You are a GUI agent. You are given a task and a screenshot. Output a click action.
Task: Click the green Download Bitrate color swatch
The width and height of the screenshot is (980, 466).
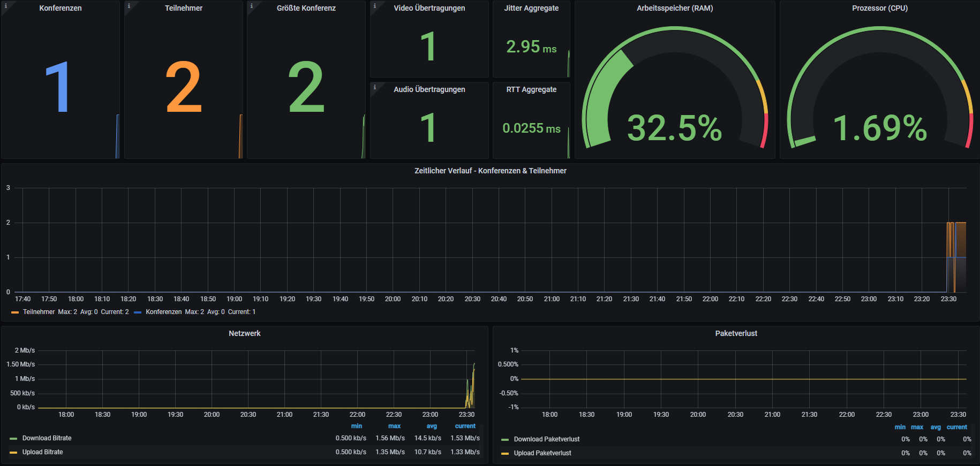click(x=13, y=439)
